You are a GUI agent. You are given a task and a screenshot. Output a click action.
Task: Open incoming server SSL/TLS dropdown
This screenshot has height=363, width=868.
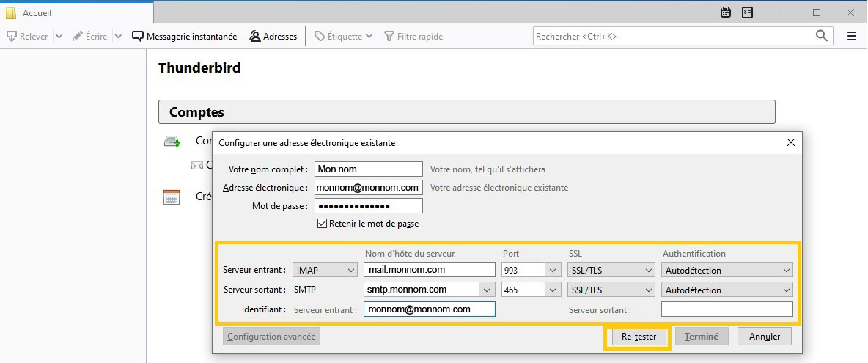click(611, 270)
